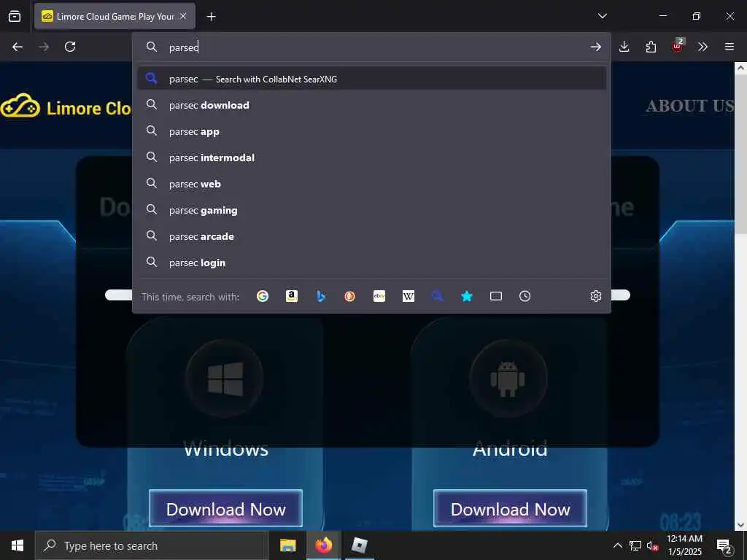This screenshot has width=747, height=560.
Task: Search in open Tabs icon
Action: [496, 296]
